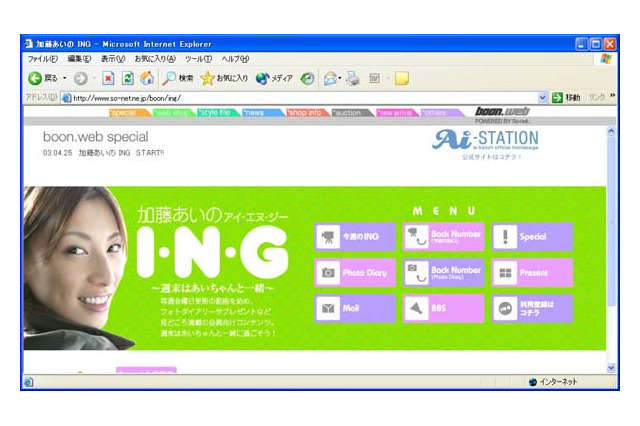The width and height of the screenshot is (640, 426).
Task: Open the ファイル(F) menu
Action: pyautogui.click(x=42, y=59)
